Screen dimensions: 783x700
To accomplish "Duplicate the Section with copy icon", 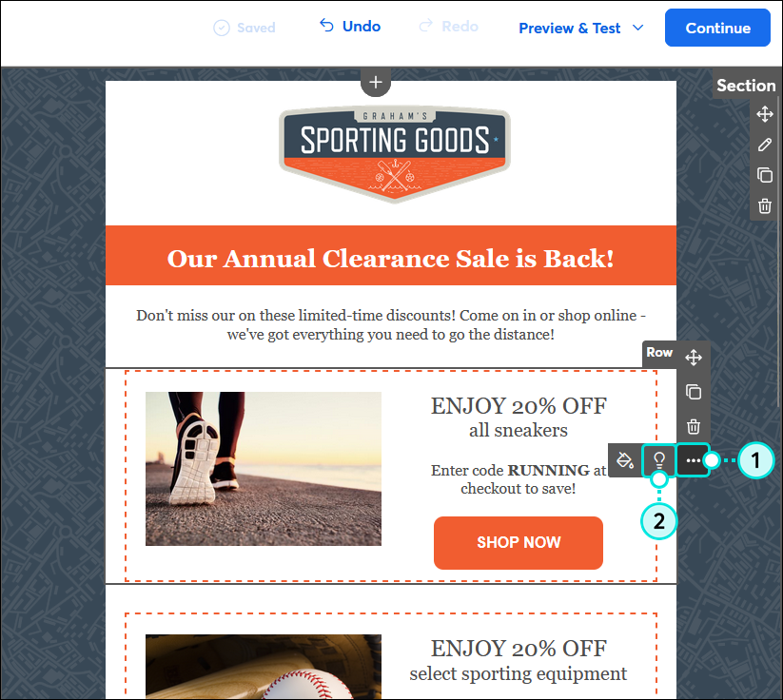I will pyautogui.click(x=765, y=175).
